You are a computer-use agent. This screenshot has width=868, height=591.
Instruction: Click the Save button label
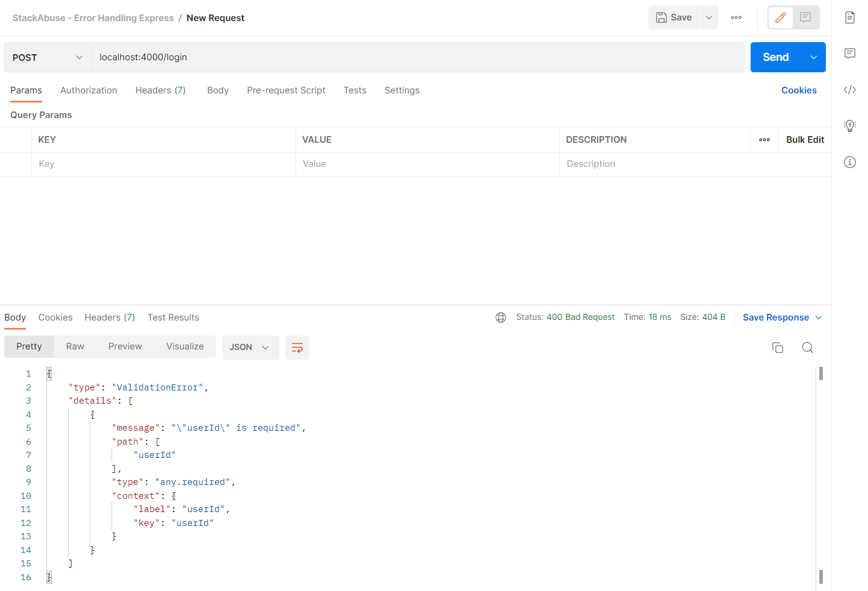click(x=681, y=17)
